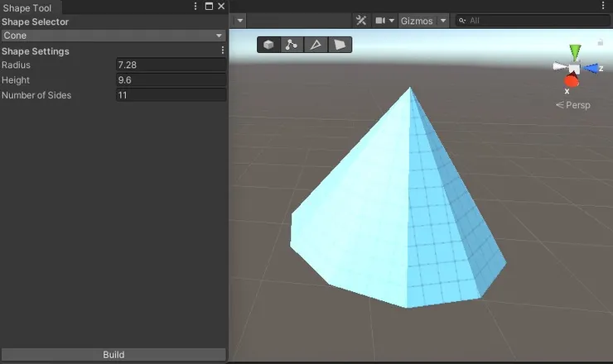Viewport: 613px width, 364px height.
Task: Expand the Gizmos dropdown arrow
Action: click(443, 21)
